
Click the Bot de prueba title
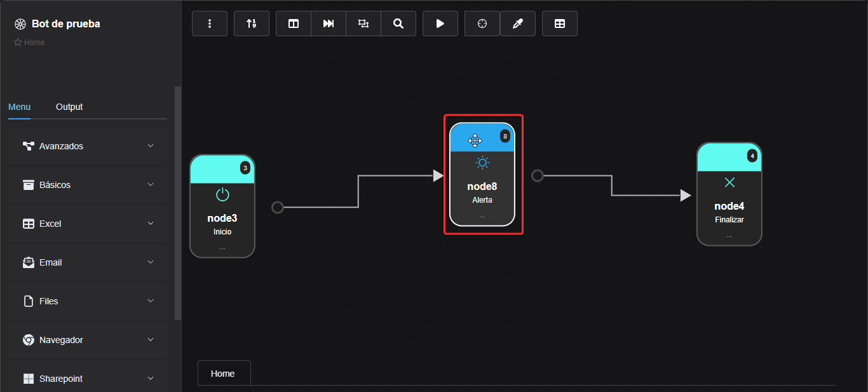pyautogui.click(x=66, y=24)
